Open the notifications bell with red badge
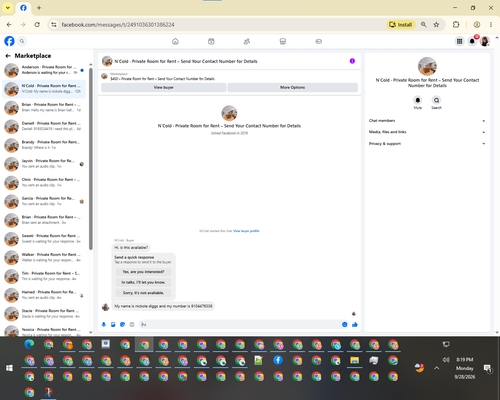 472,41
